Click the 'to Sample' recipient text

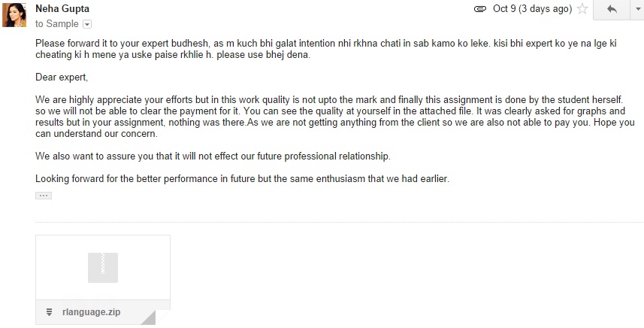coord(57,24)
